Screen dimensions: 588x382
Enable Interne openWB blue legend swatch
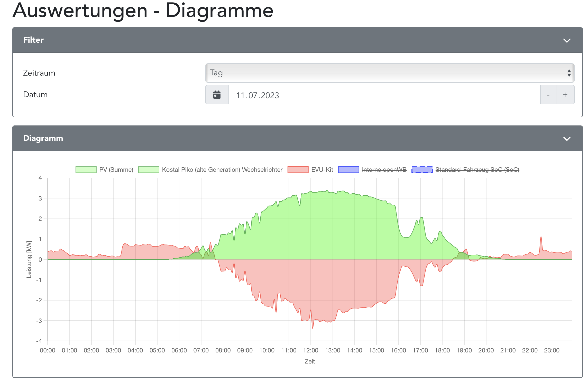coord(348,170)
